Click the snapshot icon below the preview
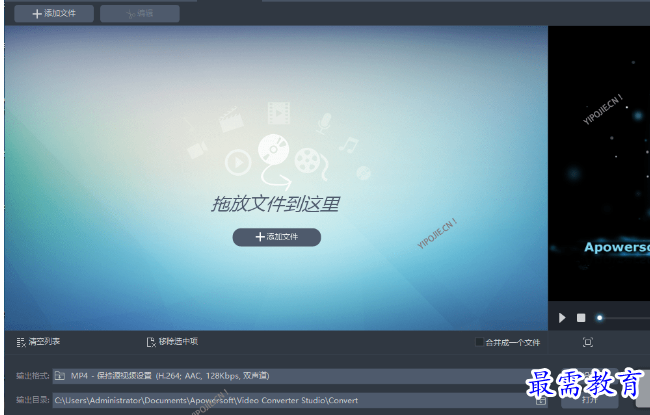This screenshot has height=415, width=650. (x=587, y=342)
